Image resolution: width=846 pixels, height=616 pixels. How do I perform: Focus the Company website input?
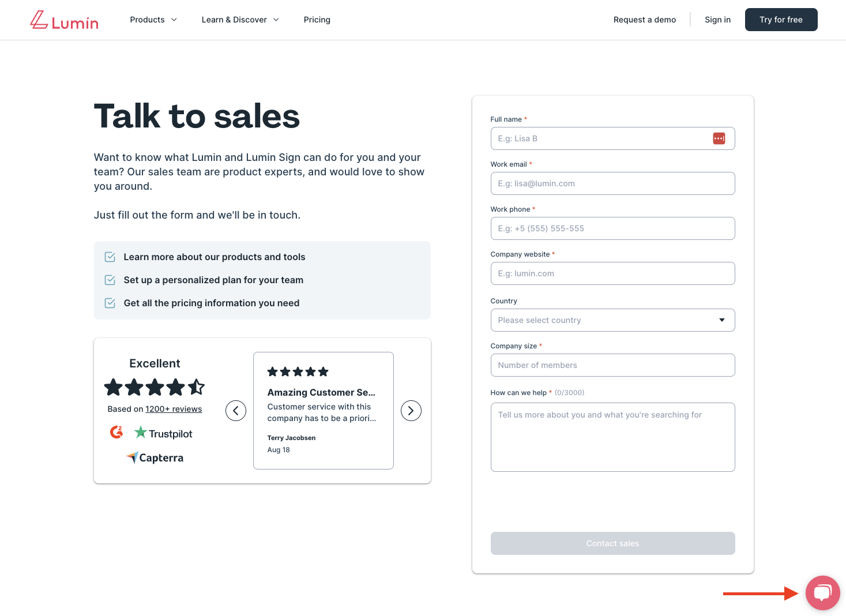[612, 273]
